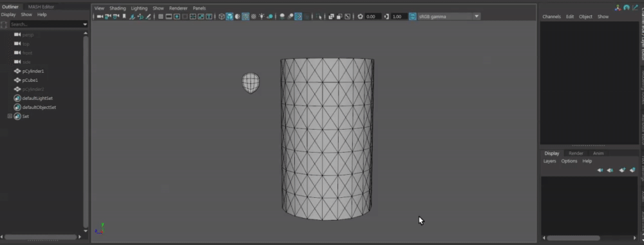Toggle the viewport Grid display
This screenshot has width=644, height=245.
tap(160, 17)
